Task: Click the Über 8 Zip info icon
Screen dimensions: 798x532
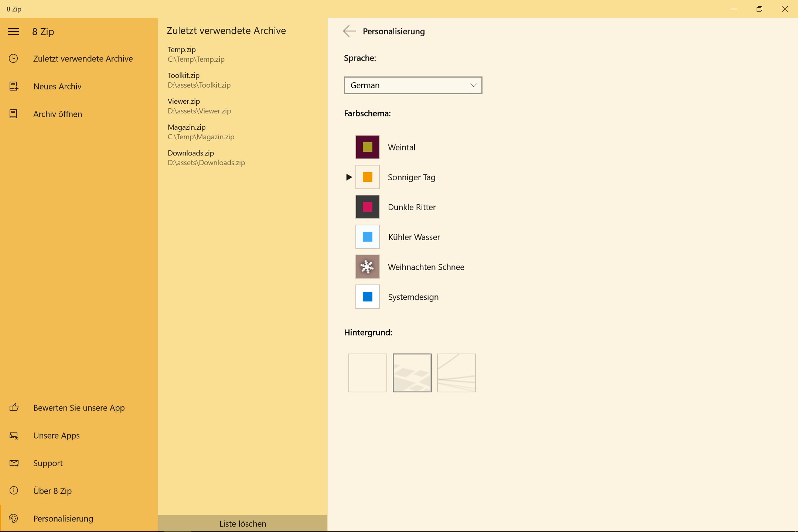Action: (x=13, y=491)
